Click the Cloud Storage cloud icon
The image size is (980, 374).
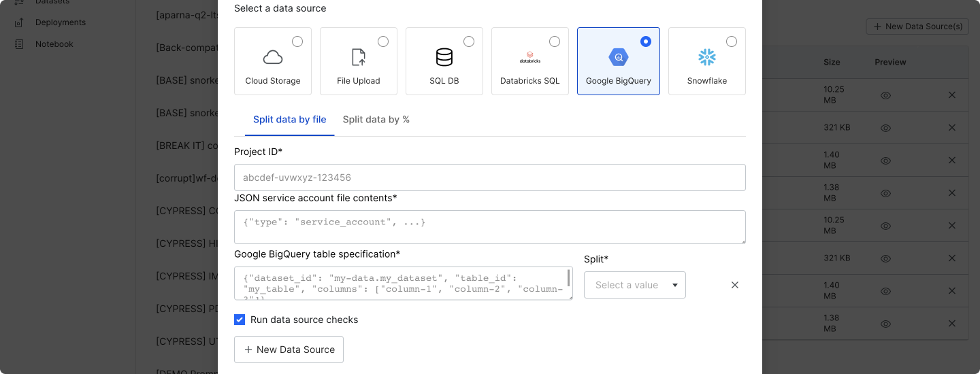pos(273,57)
